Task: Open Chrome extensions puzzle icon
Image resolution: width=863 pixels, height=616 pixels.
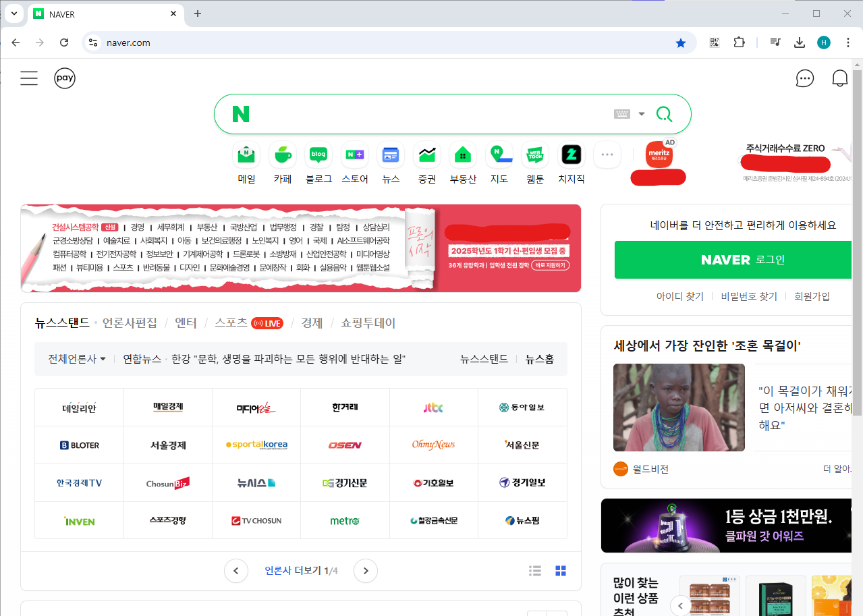Action: click(740, 43)
